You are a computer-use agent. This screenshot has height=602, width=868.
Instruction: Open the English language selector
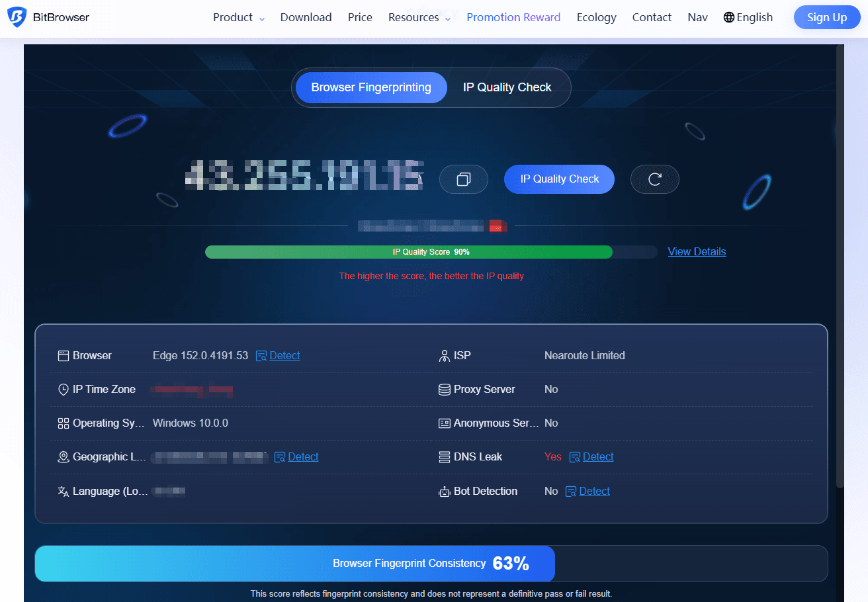[748, 17]
